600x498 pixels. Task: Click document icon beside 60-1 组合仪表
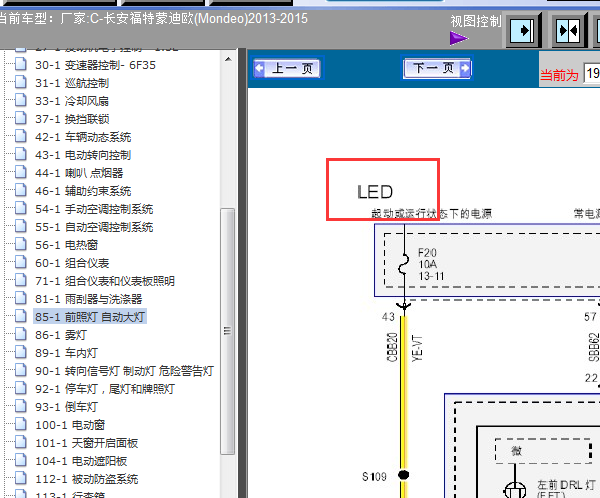coord(21,262)
